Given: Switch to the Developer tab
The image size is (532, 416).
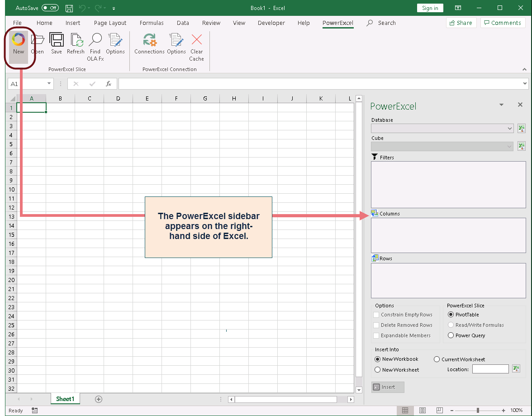Looking at the screenshot, I should 271,23.
